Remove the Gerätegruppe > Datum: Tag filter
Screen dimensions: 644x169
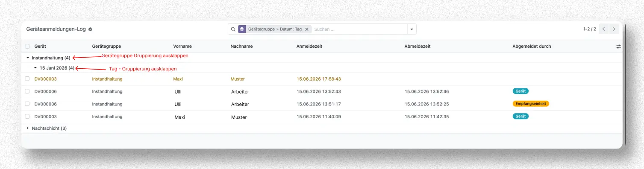click(306, 29)
